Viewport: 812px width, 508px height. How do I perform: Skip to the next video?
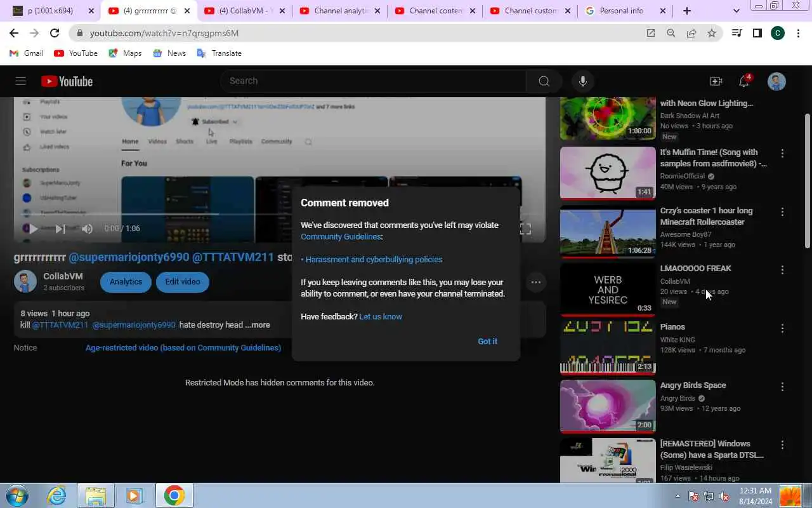(x=60, y=229)
